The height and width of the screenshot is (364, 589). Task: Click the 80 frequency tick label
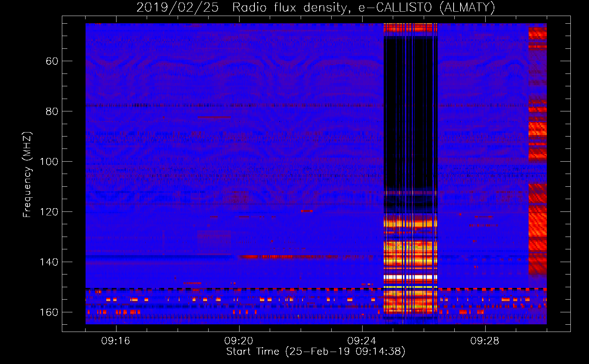pyautogui.click(x=52, y=111)
